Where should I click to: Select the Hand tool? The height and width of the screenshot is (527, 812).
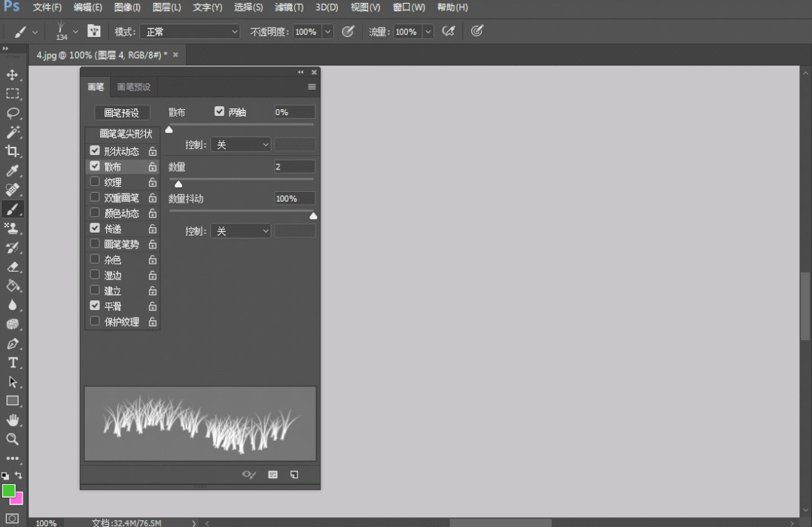pos(13,419)
